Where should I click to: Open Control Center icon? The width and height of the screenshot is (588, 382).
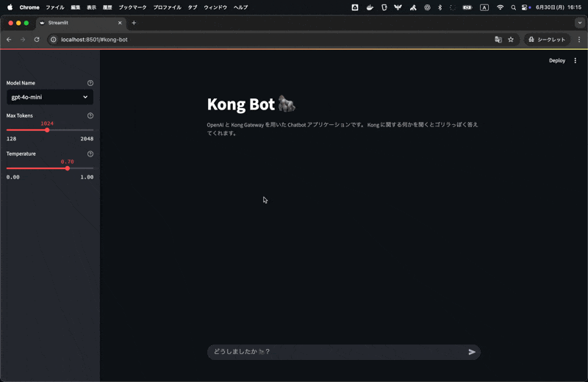[x=526, y=7]
